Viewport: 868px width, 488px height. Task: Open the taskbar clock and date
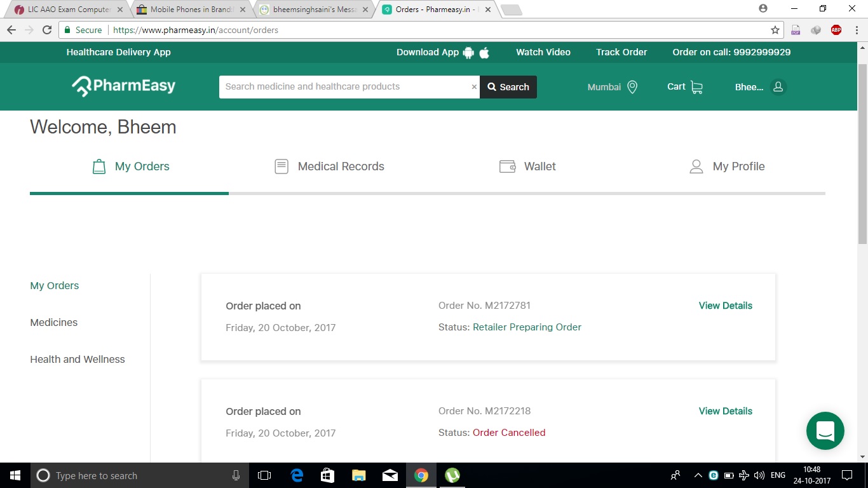(x=811, y=475)
